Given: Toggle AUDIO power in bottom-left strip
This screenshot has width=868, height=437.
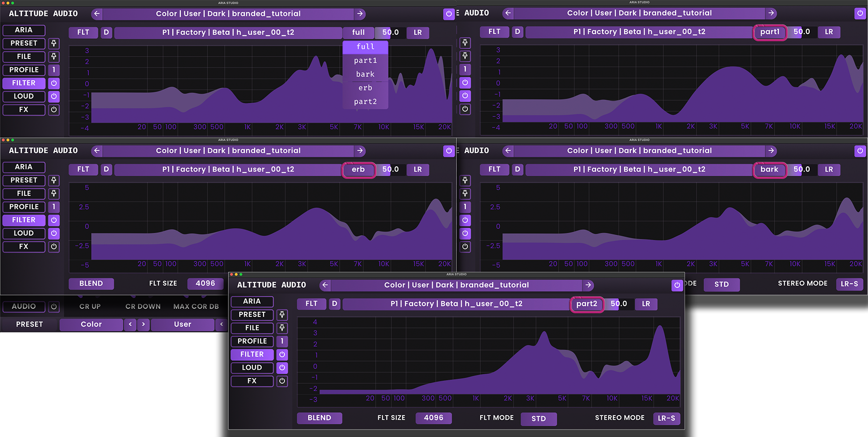Looking at the screenshot, I should click(x=54, y=307).
